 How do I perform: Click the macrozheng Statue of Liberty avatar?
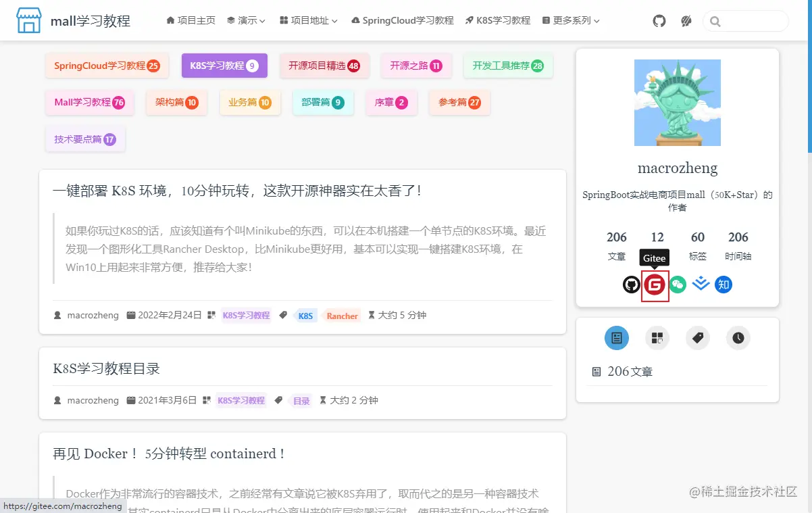678,103
